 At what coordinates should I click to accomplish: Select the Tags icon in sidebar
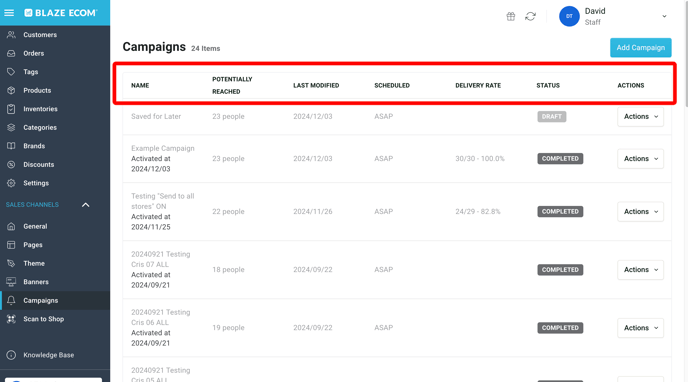(x=11, y=71)
